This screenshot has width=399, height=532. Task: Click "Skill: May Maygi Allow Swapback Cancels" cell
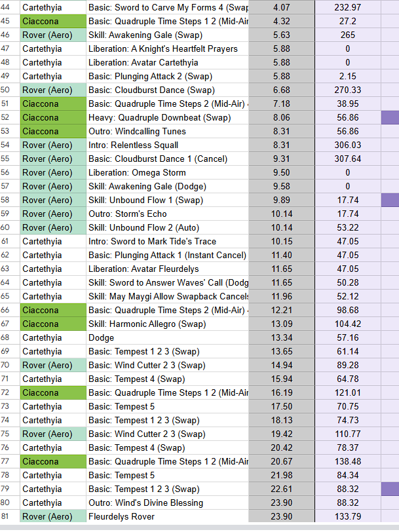coord(168,296)
